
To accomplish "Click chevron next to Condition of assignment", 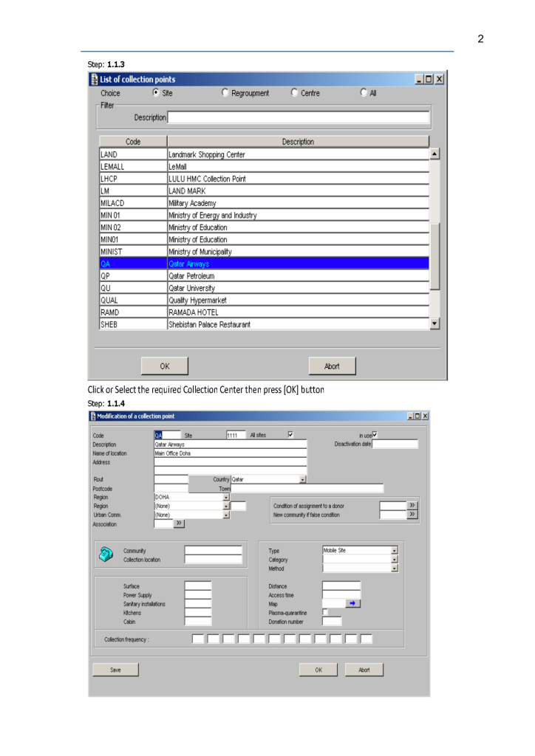I will (412, 506).
